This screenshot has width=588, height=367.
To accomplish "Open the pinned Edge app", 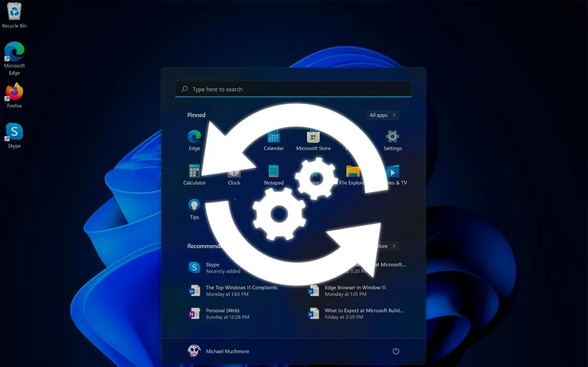I will 194,141.
